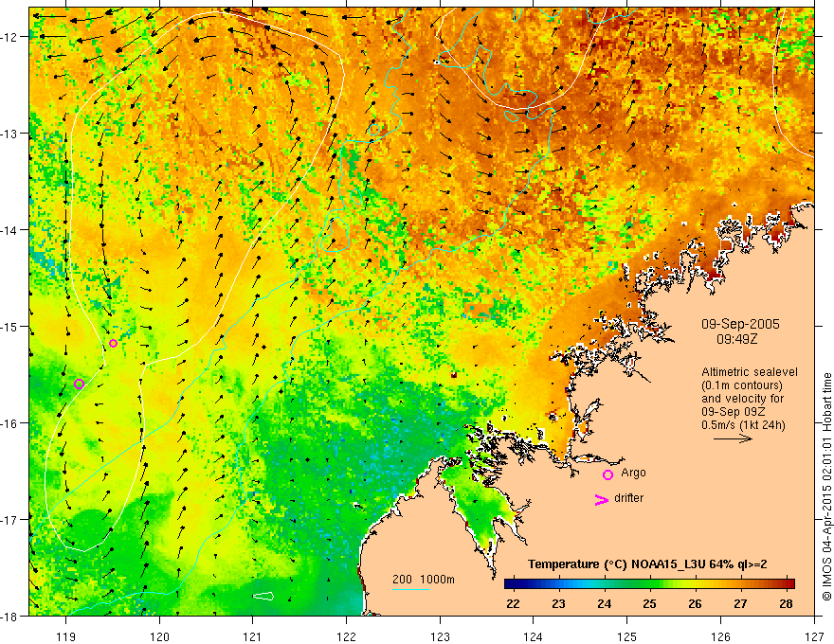Click the '09-Sep 09Z' text
The width and height of the screenshot is (834, 644).
734,412
